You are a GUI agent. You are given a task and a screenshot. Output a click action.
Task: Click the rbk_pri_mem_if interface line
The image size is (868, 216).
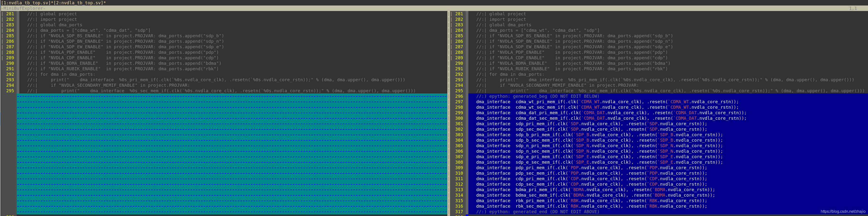coord(592,201)
